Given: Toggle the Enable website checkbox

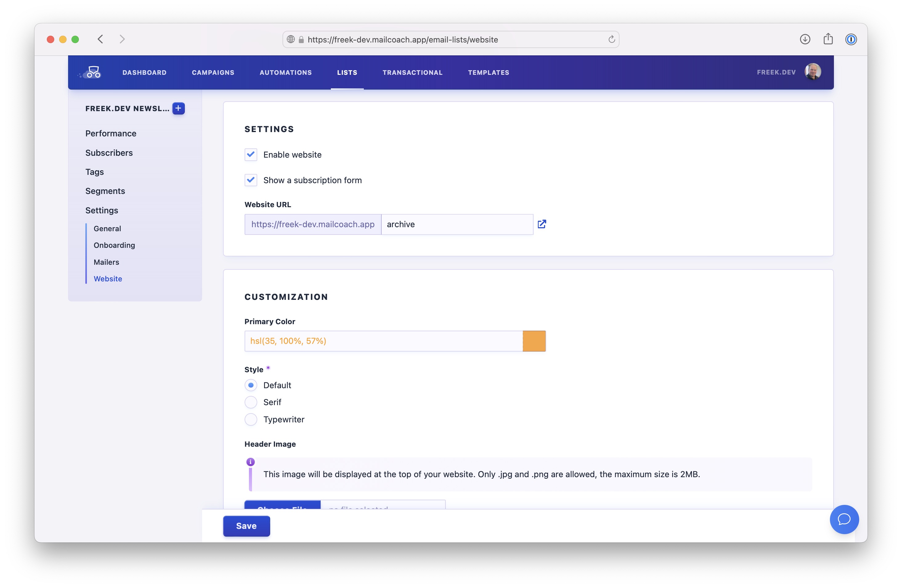Looking at the screenshot, I should [x=251, y=155].
